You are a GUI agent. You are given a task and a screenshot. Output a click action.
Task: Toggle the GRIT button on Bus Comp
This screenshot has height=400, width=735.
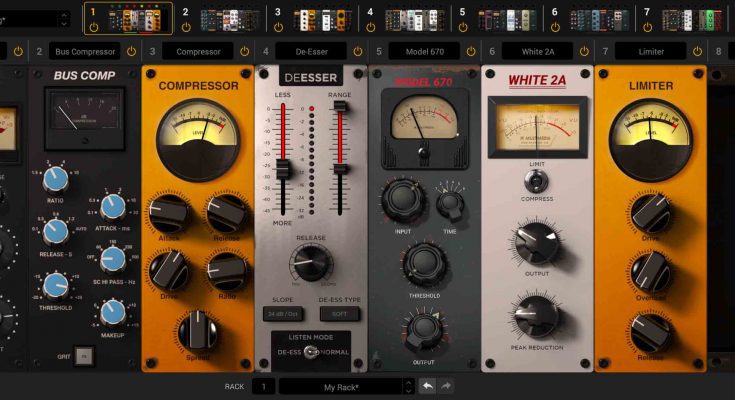(85, 355)
